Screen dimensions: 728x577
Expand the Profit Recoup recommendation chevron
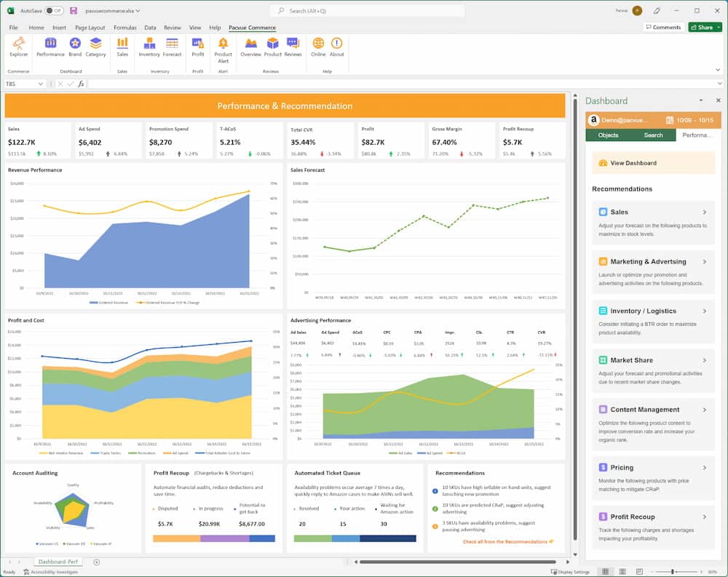click(704, 517)
